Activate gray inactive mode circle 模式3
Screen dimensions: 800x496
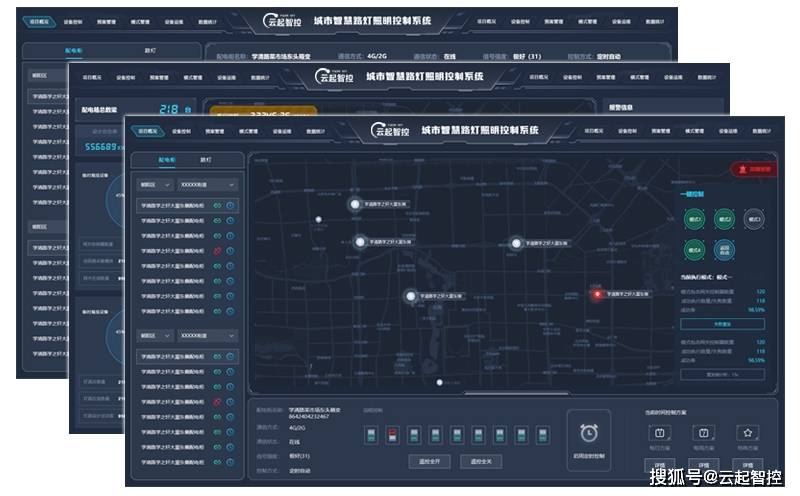point(754,219)
